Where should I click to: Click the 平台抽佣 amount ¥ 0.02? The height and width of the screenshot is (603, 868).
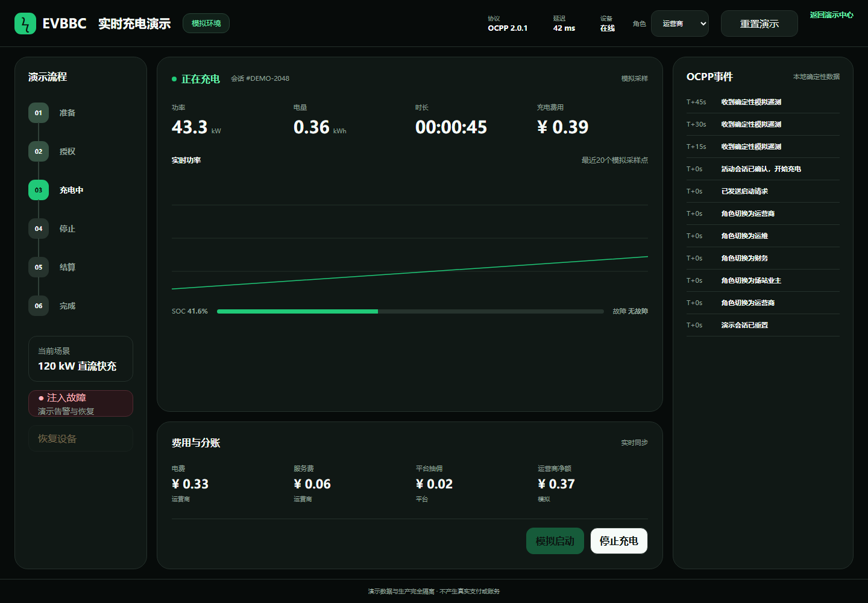tap(434, 484)
